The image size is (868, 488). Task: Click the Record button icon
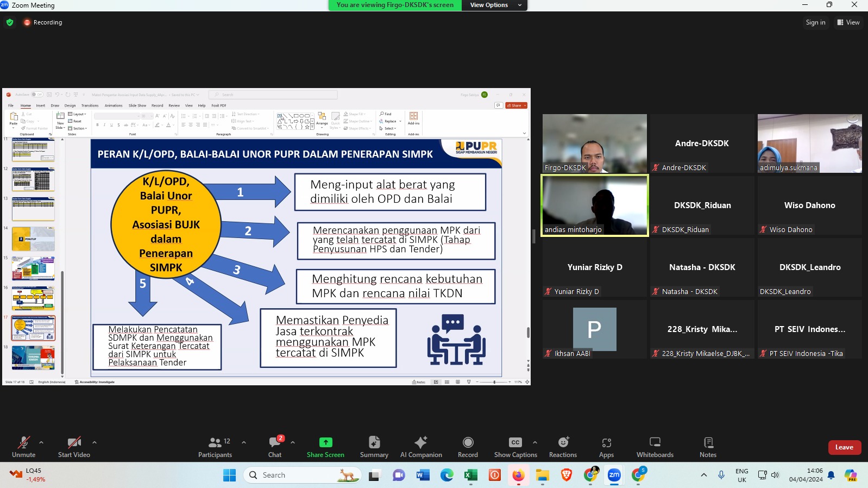[468, 442]
